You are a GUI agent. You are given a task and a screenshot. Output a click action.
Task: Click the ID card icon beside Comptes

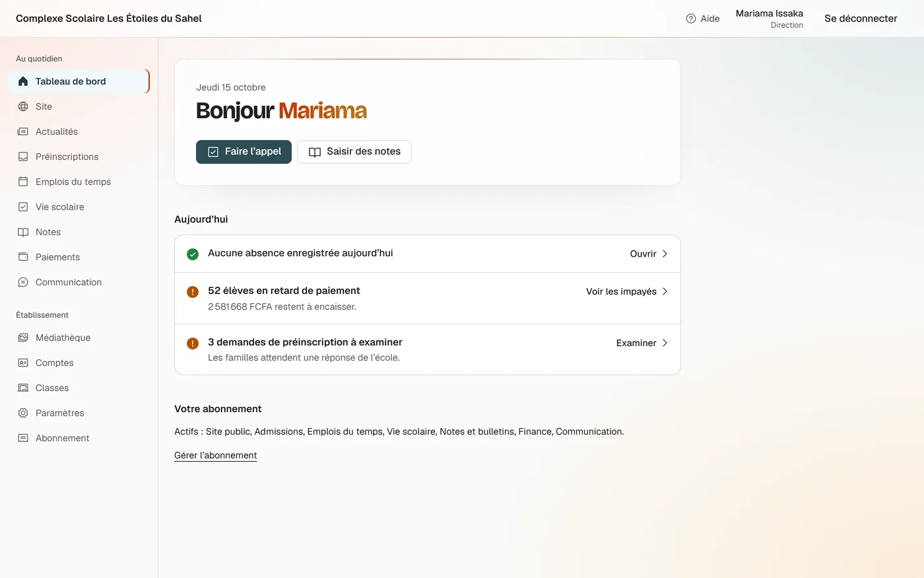tap(23, 363)
